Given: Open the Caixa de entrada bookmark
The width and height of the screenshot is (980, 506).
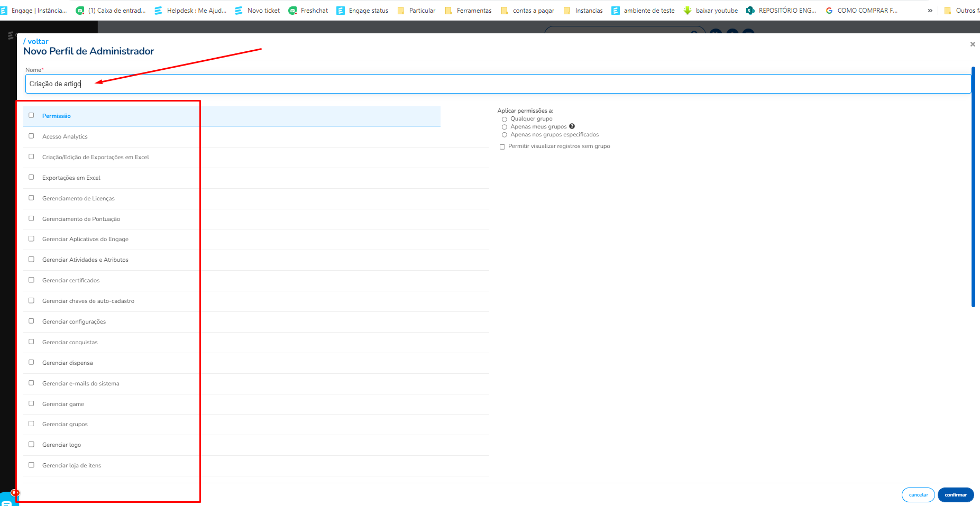Looking at the screenshot, I should click(111, 11).
